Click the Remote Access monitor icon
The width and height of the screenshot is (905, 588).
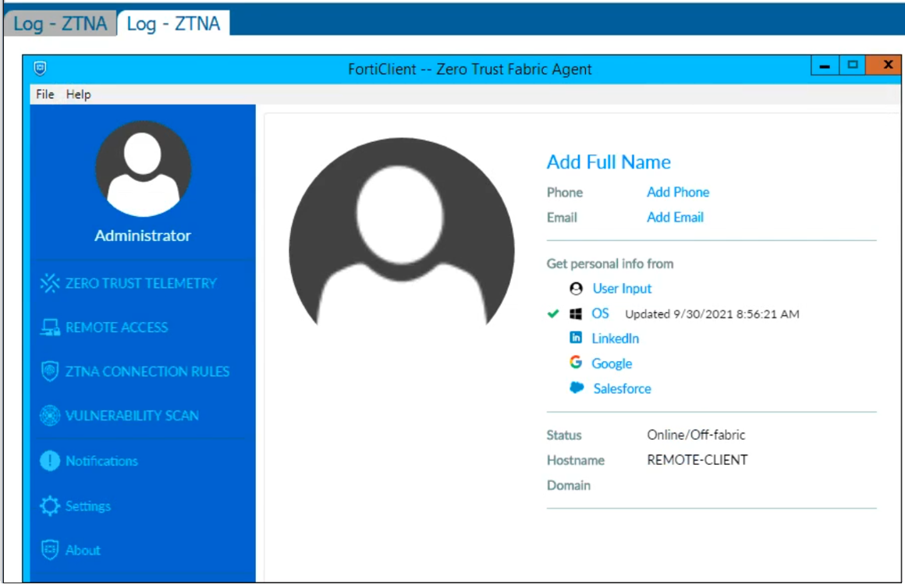pos(49,328)
